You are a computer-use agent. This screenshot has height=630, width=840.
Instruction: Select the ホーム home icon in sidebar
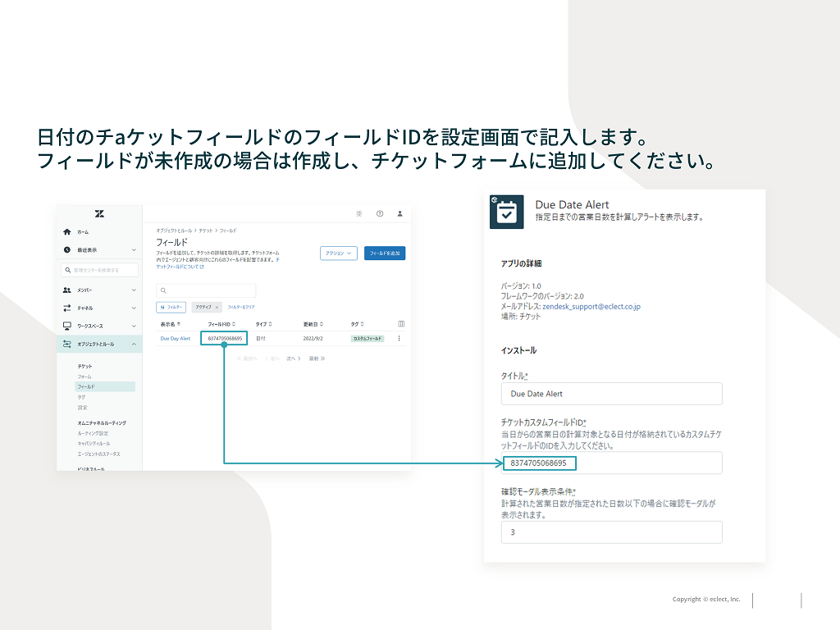point(66,232)
